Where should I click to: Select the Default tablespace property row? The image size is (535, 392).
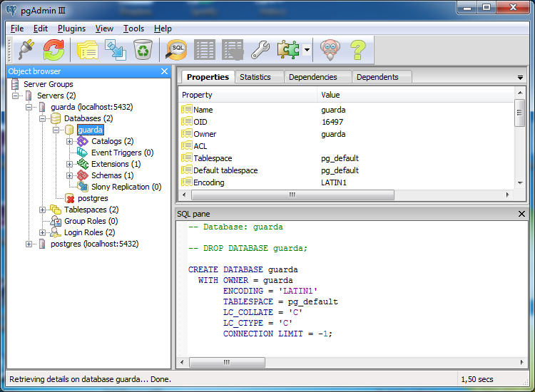(347, 170)
